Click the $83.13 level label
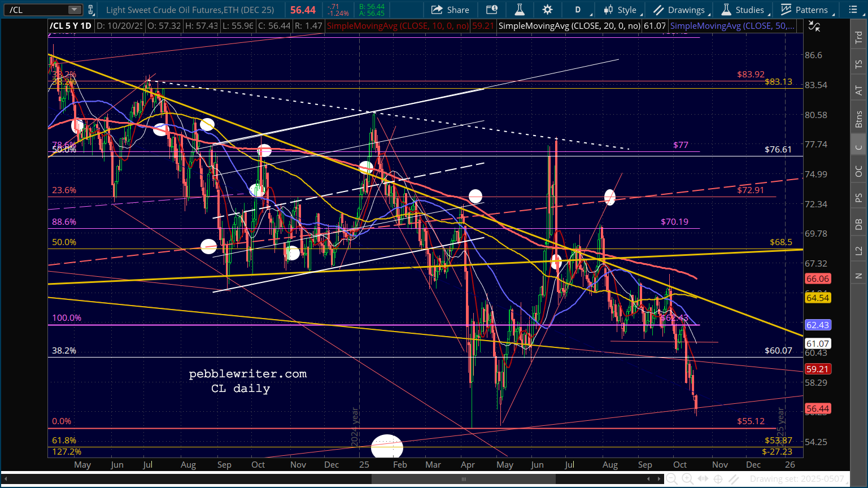 tap(778, 82)
